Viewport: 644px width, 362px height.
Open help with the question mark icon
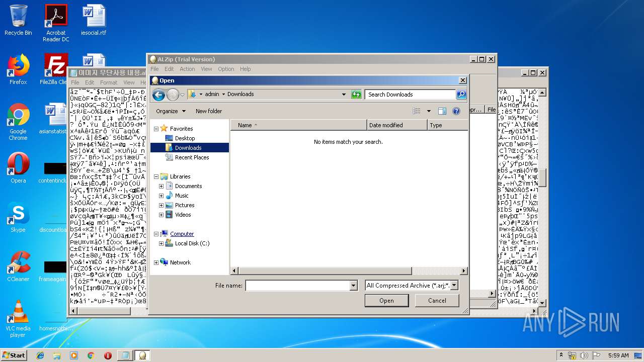tap(456, 111)
